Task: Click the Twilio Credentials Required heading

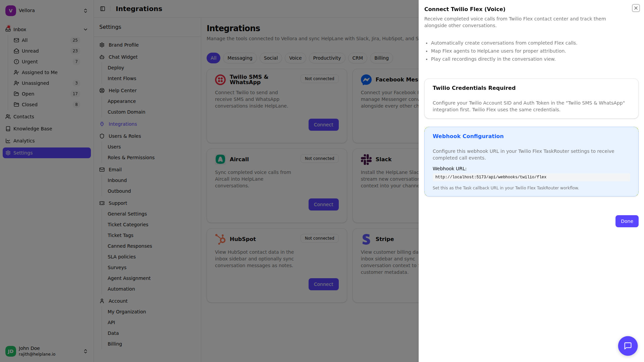Action: click(x=474, y=88)
